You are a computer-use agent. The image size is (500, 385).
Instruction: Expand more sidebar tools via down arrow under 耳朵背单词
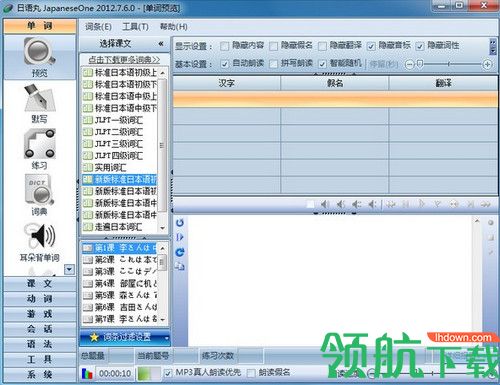pyautogui.click(x=69, y=269)
